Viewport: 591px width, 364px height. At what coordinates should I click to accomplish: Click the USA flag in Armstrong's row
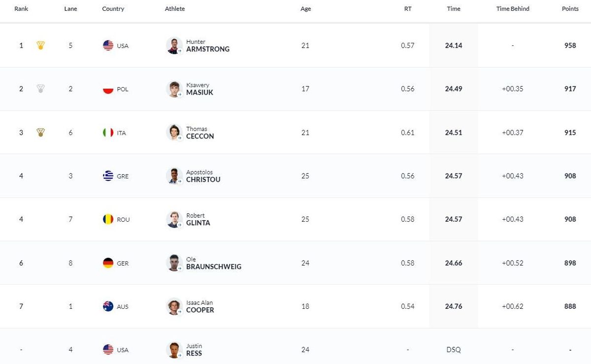click(x=108, y=45)
